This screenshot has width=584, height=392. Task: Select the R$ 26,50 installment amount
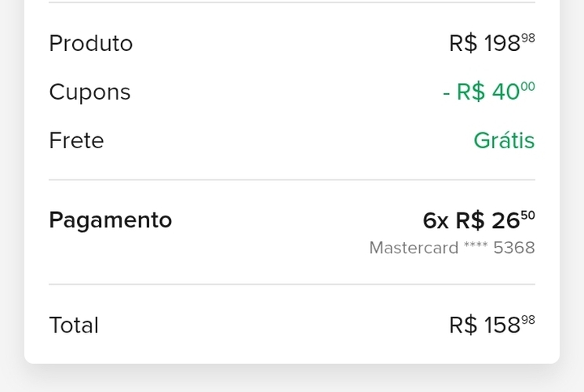tap(495, 220)
